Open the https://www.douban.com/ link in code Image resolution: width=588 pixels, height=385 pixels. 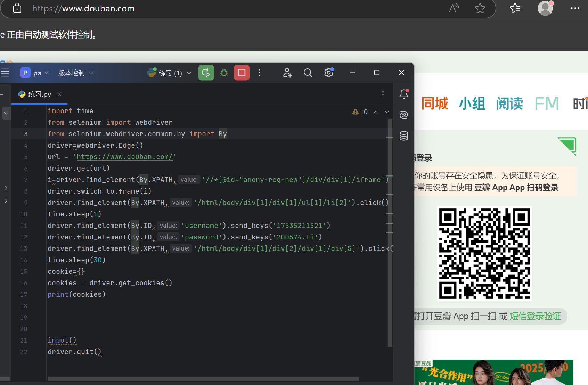click(x=125, y=157)
